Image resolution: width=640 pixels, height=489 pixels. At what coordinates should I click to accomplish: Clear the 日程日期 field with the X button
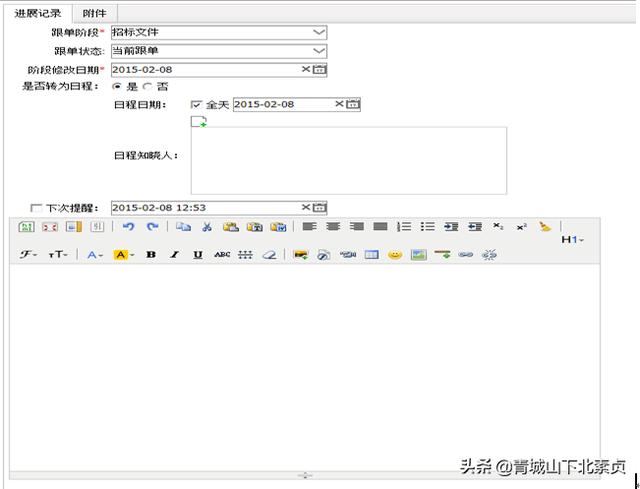tap(339, 104)
